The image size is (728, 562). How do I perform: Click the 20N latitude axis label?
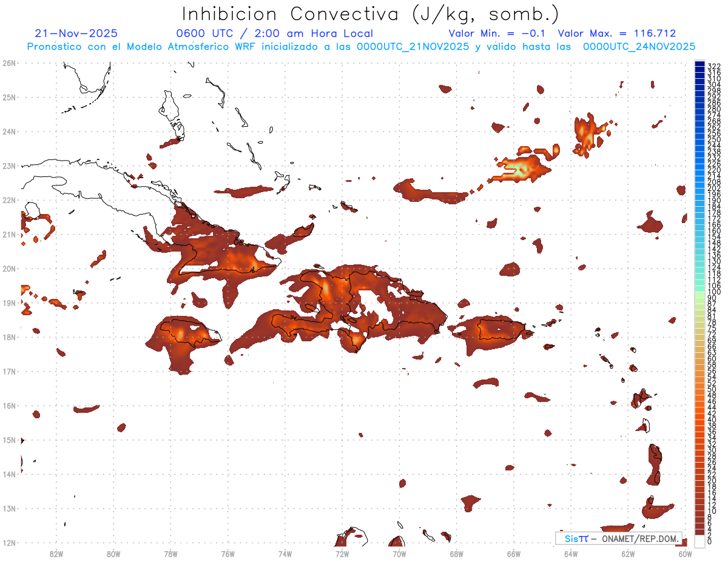(x=9, y=268)
